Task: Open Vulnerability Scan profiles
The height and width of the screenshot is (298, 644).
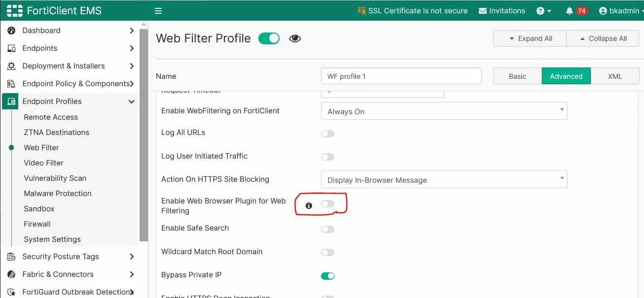Action: (55, 178)
